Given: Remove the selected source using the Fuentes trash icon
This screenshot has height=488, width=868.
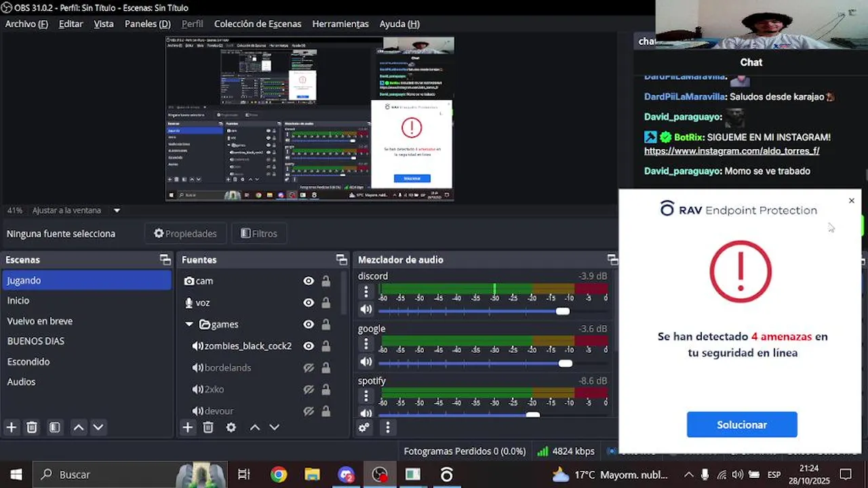Looking at the screenshot, I should point(208,427).
